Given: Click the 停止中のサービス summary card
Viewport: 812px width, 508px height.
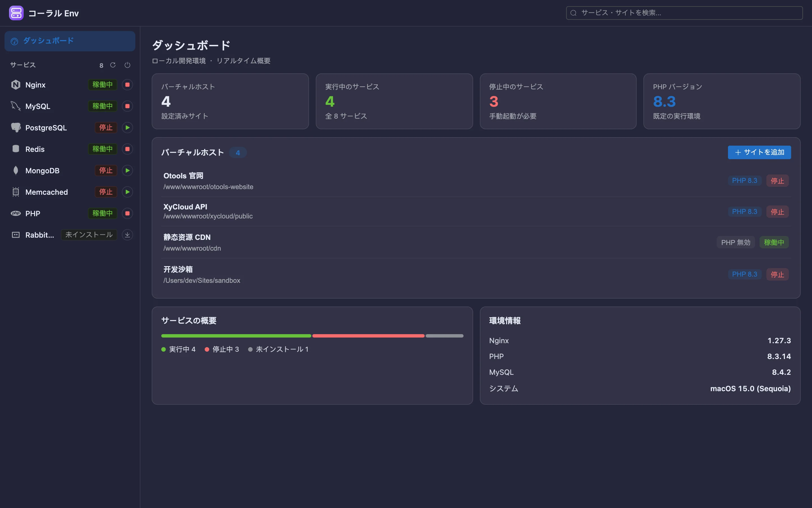Looking at the screenshot, I should [x=558, y=101].
